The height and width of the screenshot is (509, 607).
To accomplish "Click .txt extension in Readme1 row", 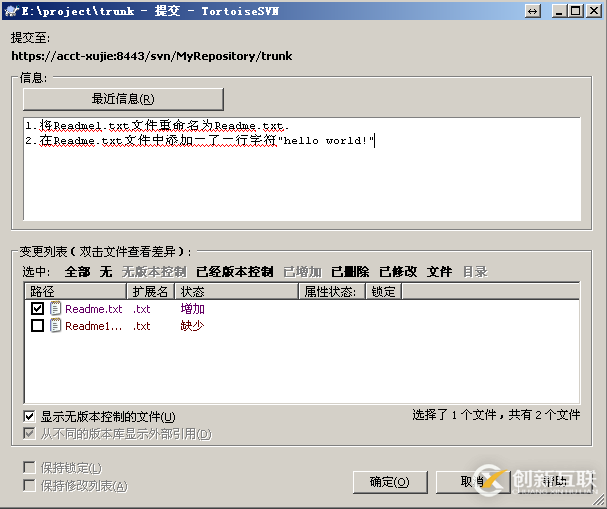I will coord(142,326).
